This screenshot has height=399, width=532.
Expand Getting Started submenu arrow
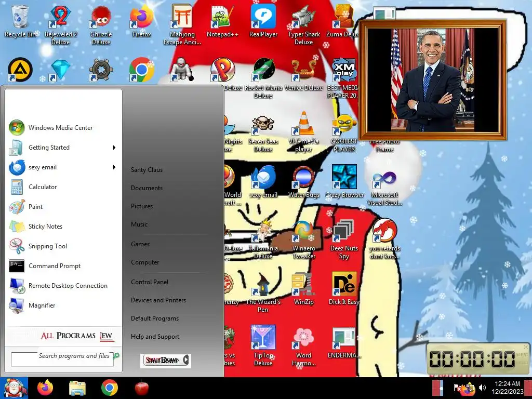coord(114,148)
